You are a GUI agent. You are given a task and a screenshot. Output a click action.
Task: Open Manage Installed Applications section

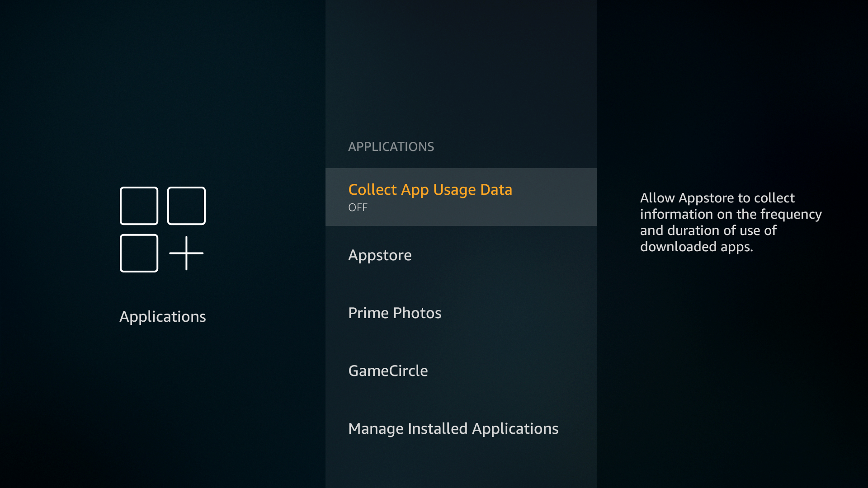[453, 428]
